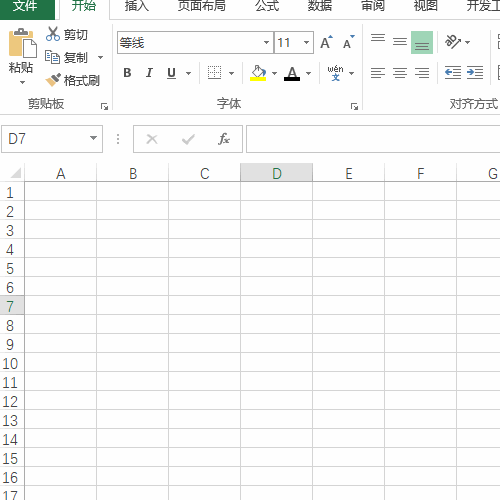500x500 pixels.
Task: Center text horizontally in the cell
Action: pos(400,73)
